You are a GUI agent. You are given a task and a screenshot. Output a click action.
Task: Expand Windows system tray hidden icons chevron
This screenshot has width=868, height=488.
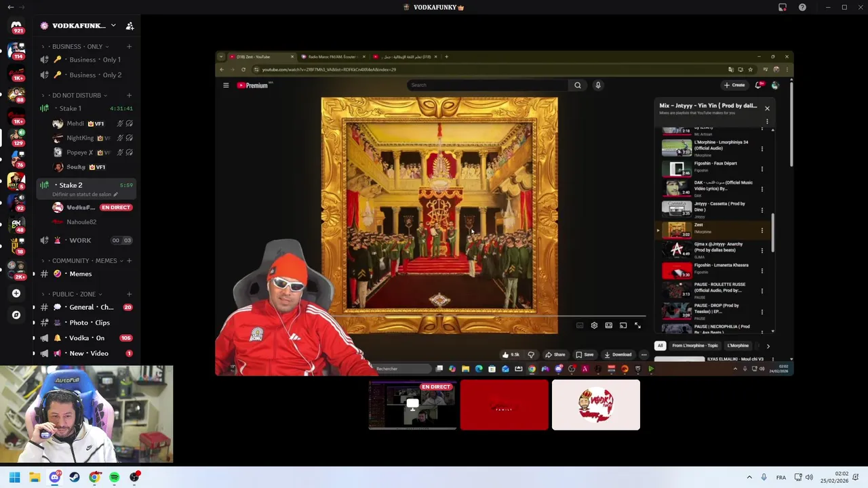click(749, 477)
